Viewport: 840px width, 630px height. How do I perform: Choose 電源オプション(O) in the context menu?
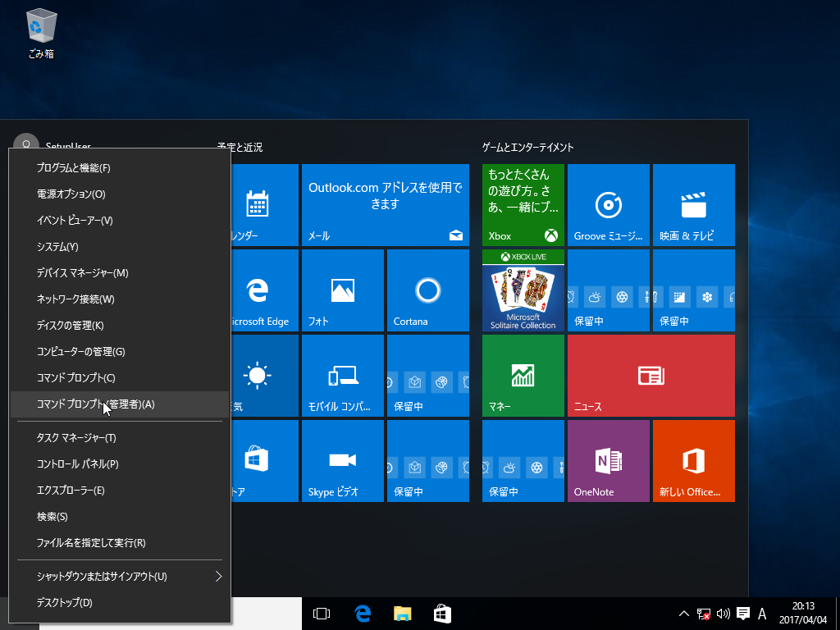click(120, 194)
